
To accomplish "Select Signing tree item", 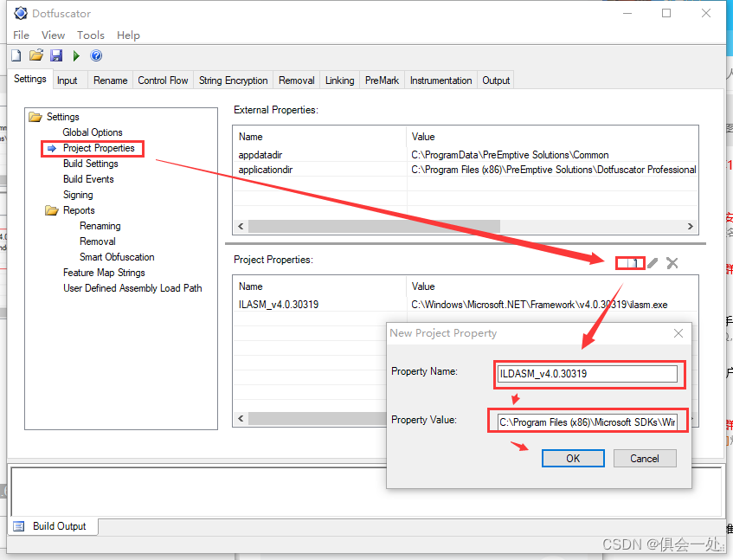I will pyautogui.click(x=78, y=195).
